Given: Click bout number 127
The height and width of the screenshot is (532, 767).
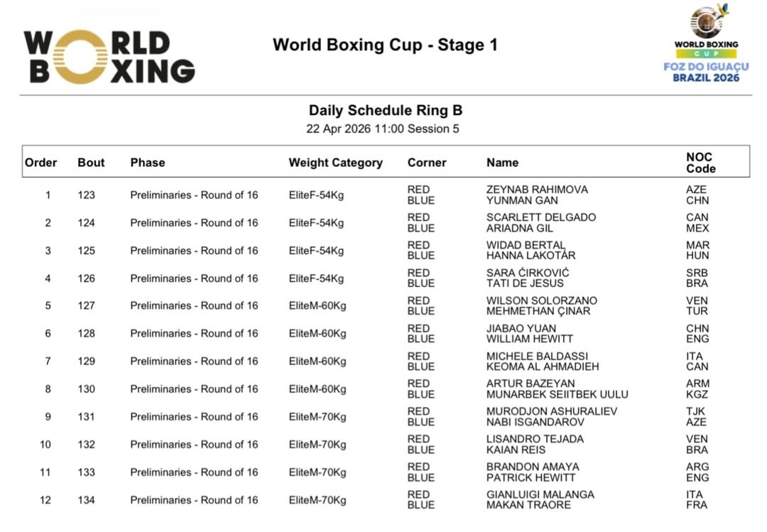Looking at the screenshot, I should 87,306.
